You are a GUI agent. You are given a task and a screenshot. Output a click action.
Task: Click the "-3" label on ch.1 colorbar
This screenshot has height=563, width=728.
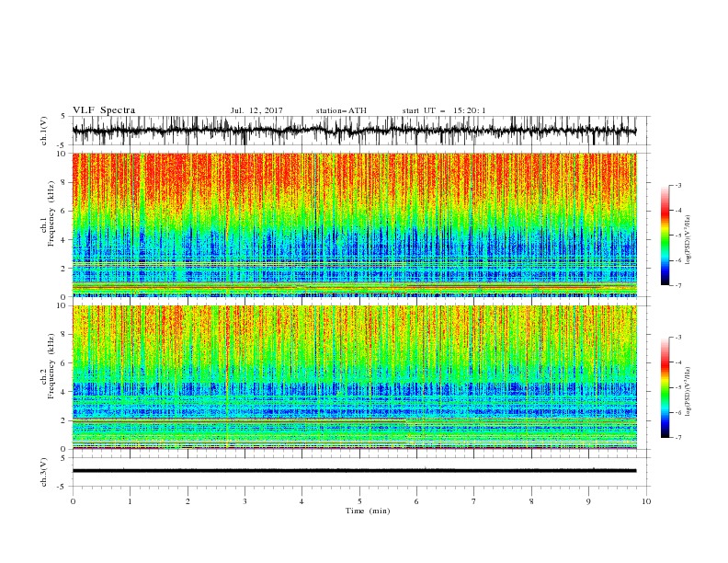click(678, 186)
